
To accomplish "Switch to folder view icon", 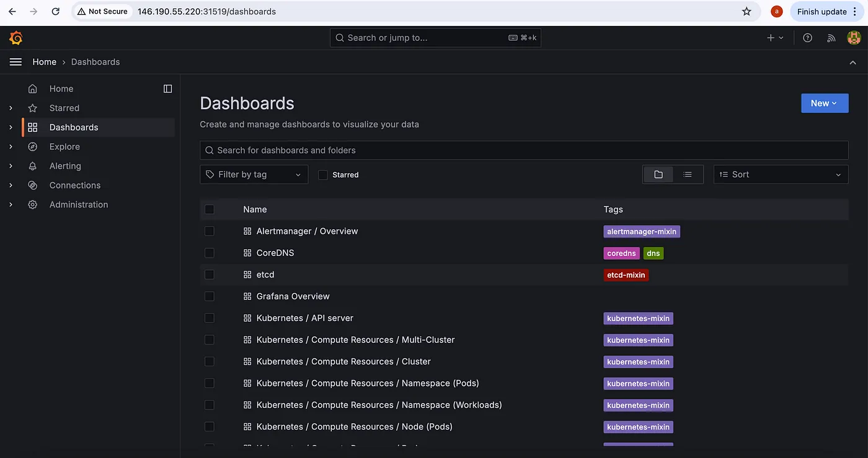I will pyautogui.click(x=658, y=175).
